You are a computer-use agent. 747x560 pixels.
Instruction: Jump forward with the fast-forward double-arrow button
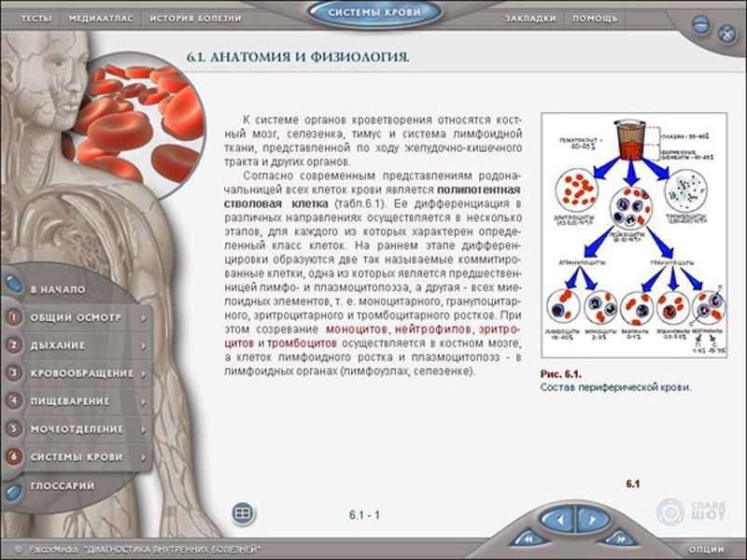(621, 539)
